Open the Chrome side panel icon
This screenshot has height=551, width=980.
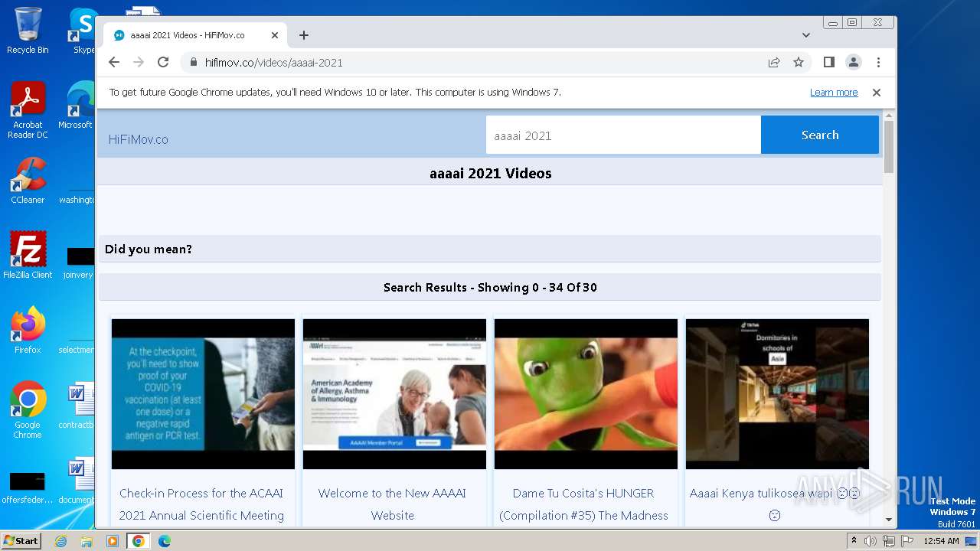coord(828,62)
